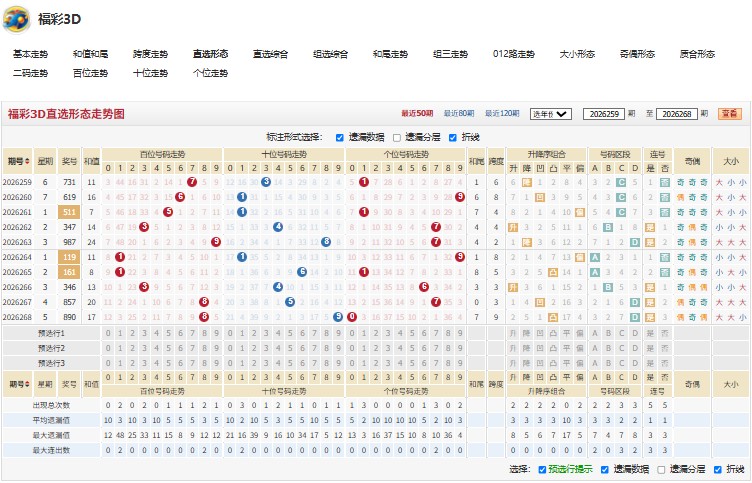Click highlighted 奖号 161 cell
The image size is (752, 483).
[69, 272]
